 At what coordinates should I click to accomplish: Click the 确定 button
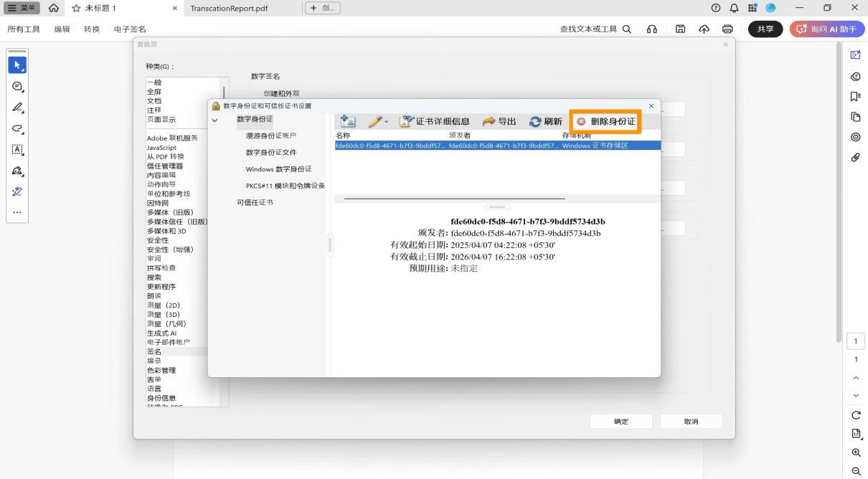(621, 421)
